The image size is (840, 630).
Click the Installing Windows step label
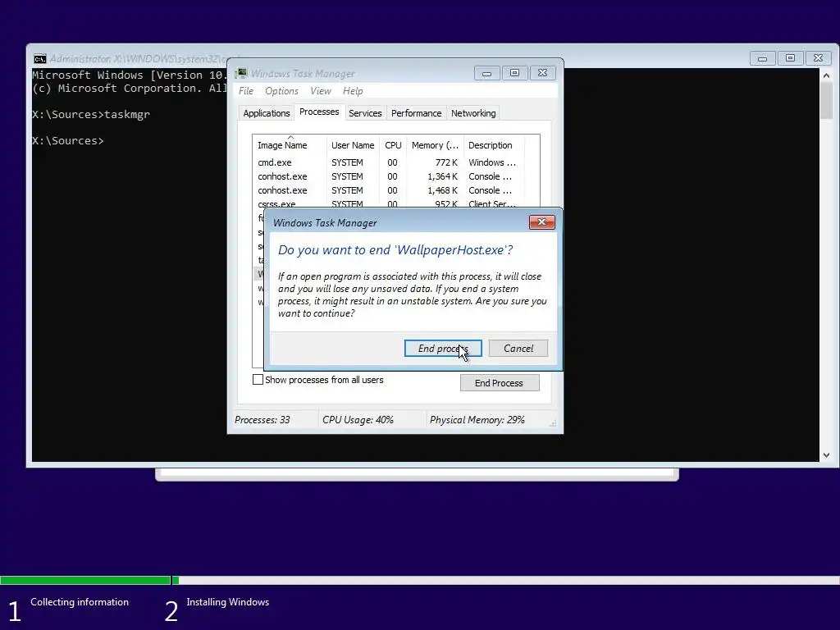tap(228, 602)
